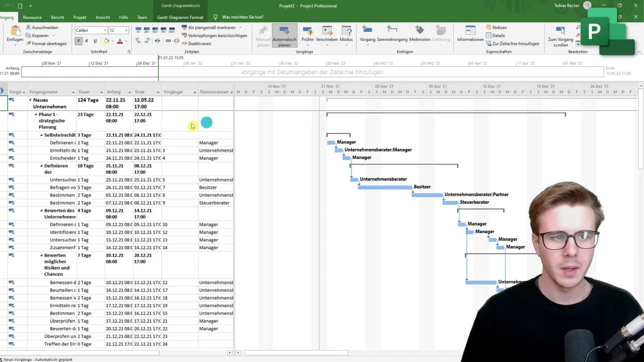Toggle Manuell planen mode
Viewport: 644px width, 362px height.
(263, 36)
